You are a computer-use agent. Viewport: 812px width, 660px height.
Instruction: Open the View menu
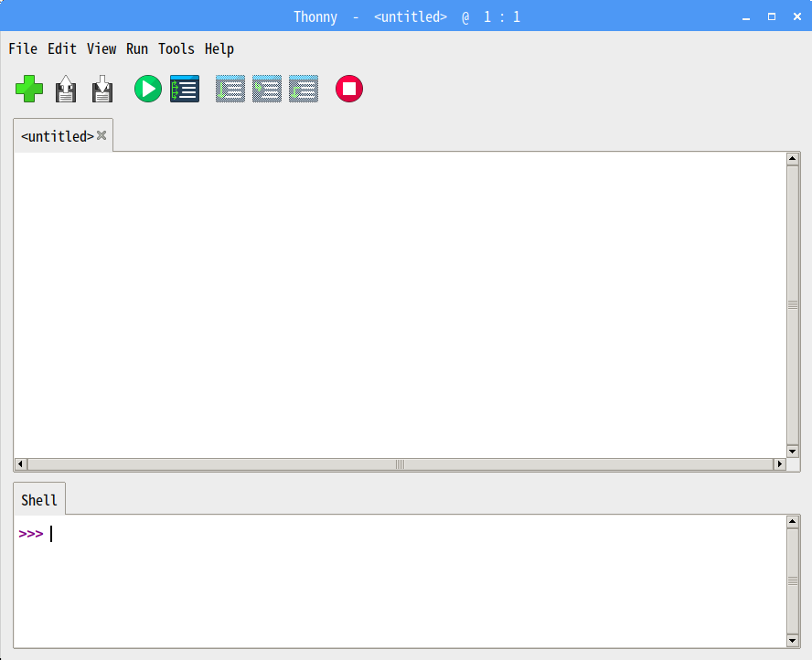[x=101, y=48]
